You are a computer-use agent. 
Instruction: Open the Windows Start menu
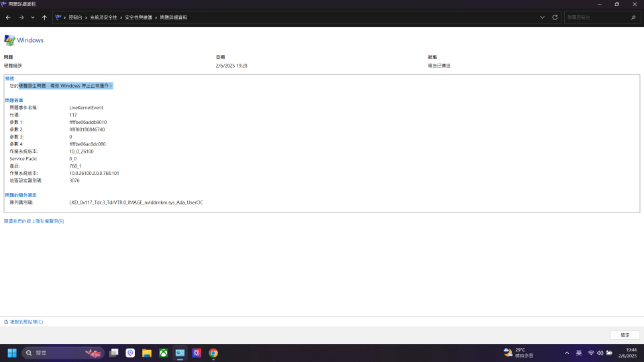[12, 353]
